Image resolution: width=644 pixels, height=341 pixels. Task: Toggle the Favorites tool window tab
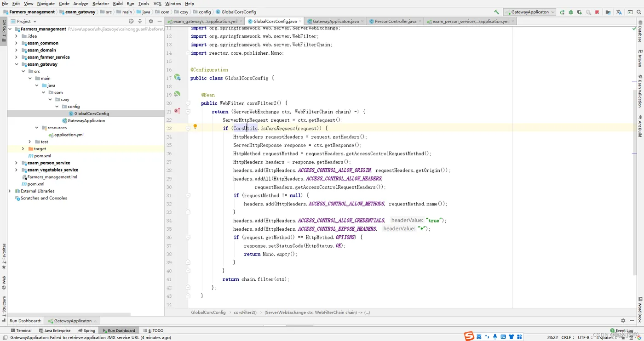(4, 256)
